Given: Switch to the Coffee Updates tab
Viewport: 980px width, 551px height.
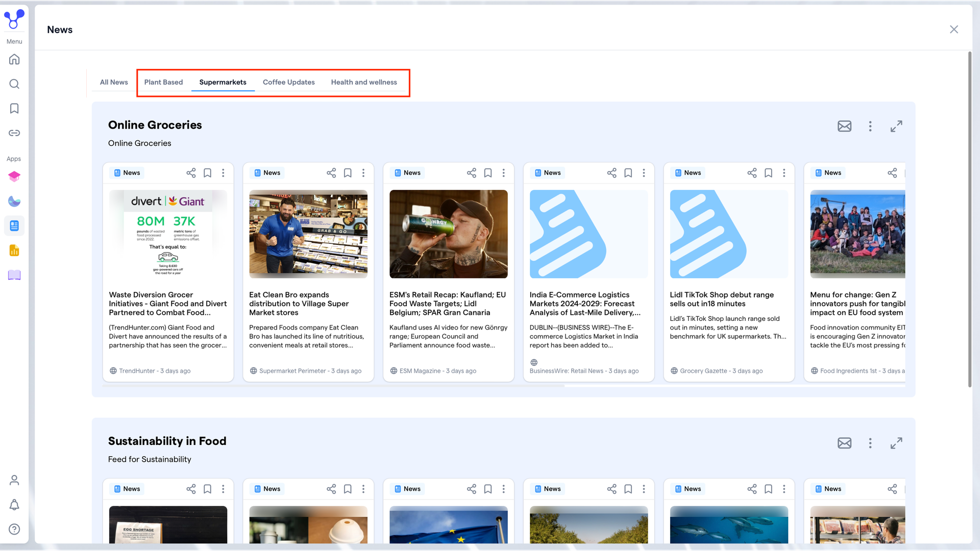Looking at the screenshot, I should click(x=289, y=82).
